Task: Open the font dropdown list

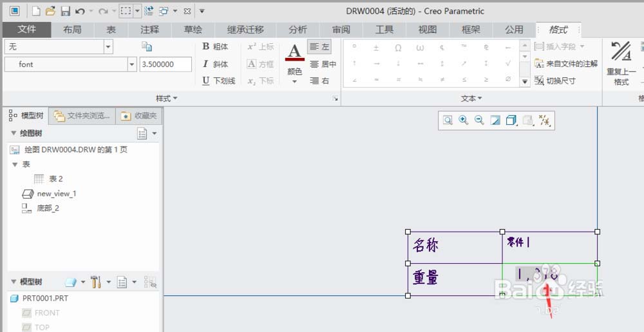Action: click(x=132, y=64)
